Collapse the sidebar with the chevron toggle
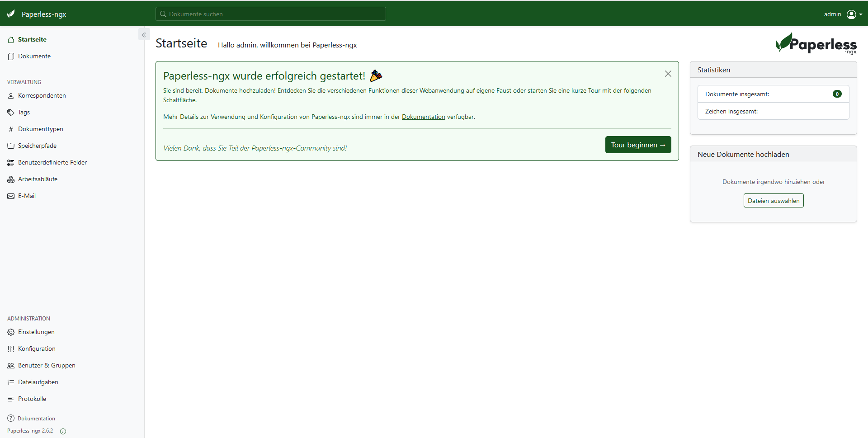The width and height of the screenshot is (868, 438). click(144, 35)
